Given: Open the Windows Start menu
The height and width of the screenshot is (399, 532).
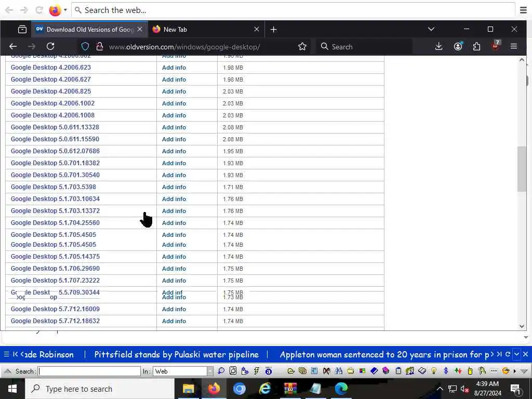Looking at the screenshot, I should coord(12,389).
